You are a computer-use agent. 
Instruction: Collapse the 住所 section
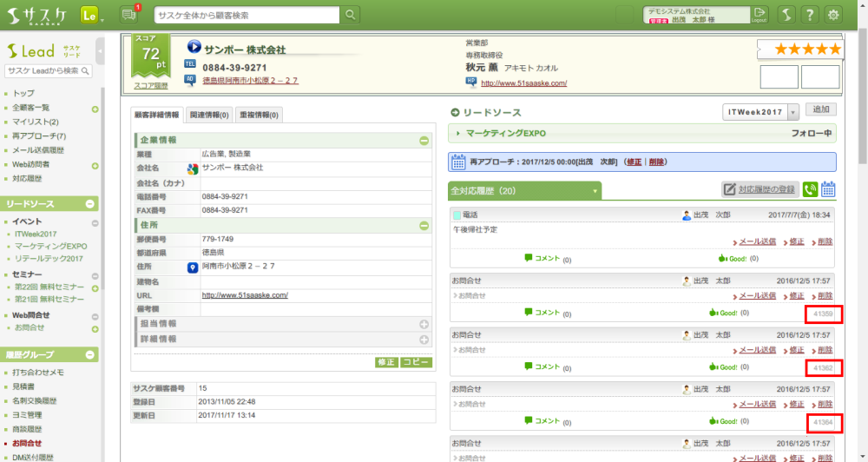(424, 226)
